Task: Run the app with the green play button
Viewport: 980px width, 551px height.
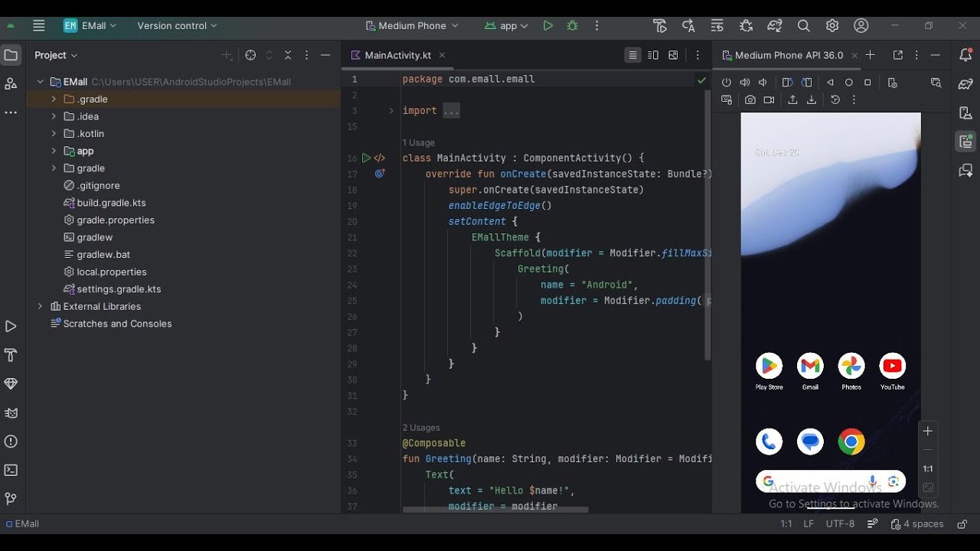Action: [547, 25]
